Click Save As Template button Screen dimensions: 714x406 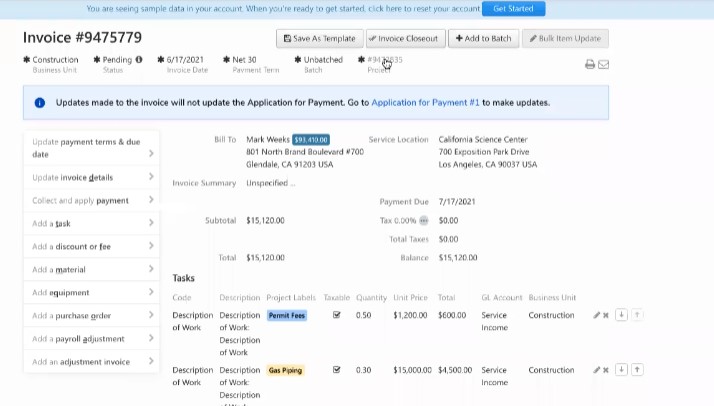click(320, 39)
